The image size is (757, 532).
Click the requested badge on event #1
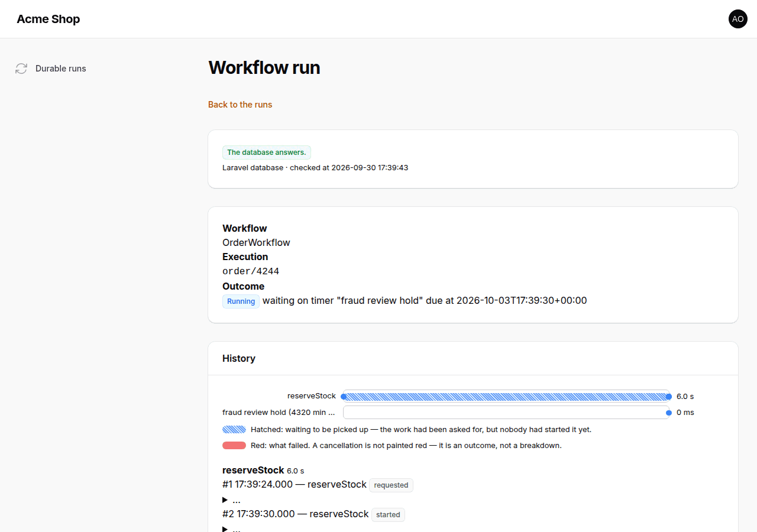[x=391, y=485]
